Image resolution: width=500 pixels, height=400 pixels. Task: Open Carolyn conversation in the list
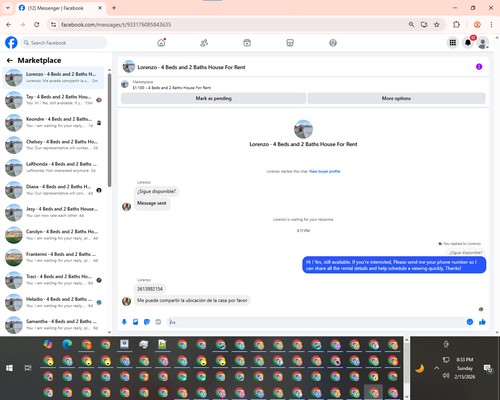pos(53,235)
